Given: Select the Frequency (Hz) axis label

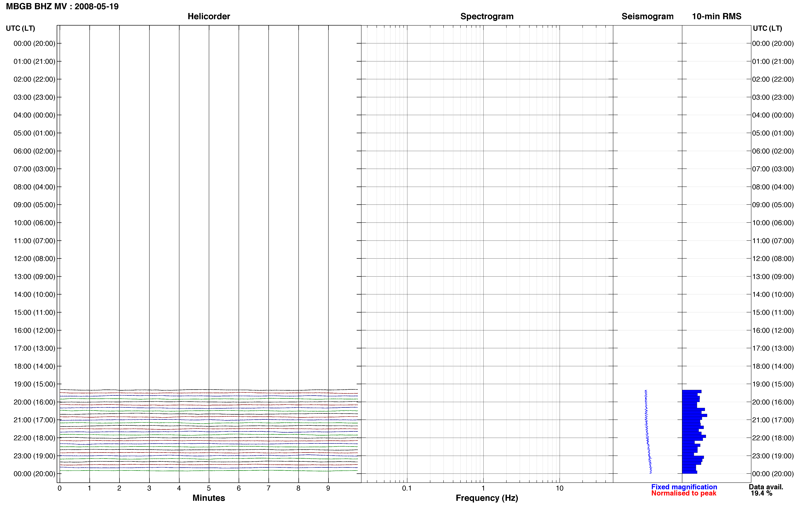Looking at the screenshot, I should tap(487, 498).
